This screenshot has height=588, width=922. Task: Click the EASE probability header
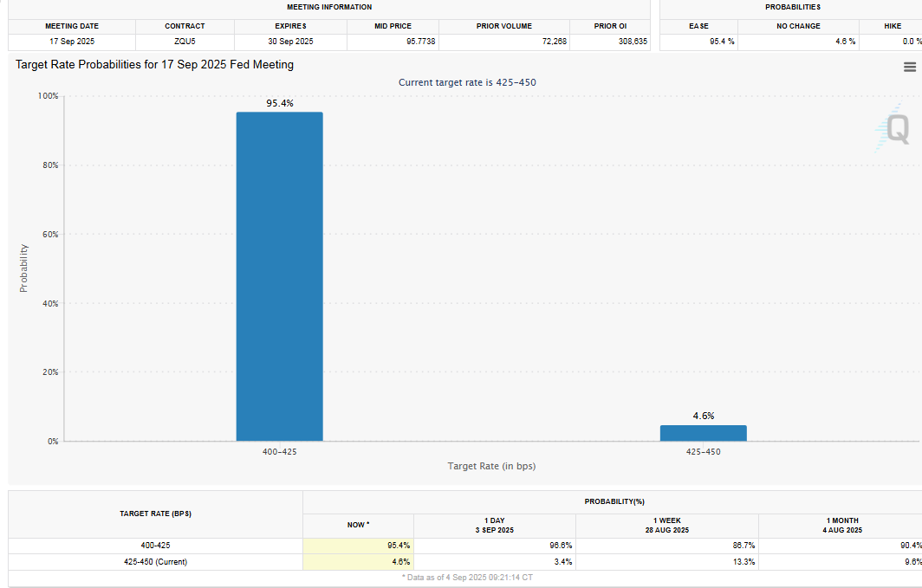(698, 26)
